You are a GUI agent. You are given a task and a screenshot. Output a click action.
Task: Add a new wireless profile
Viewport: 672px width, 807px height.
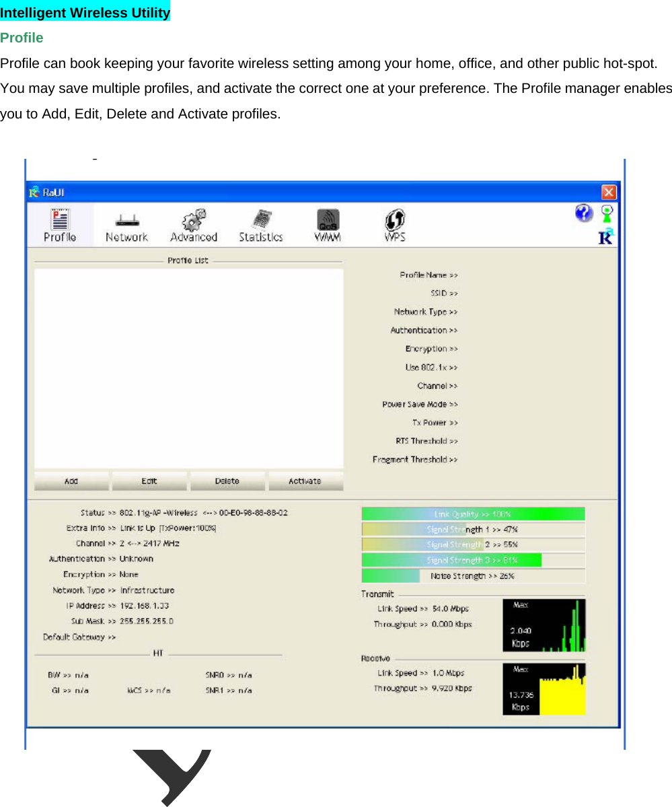pos(71,481)
